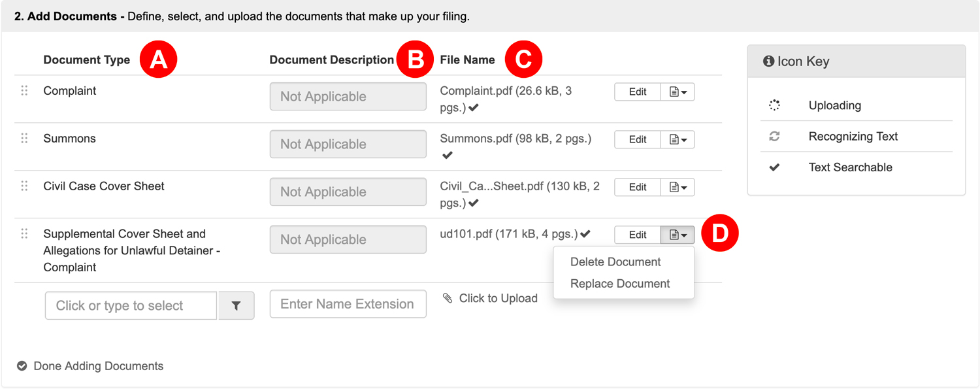Click the filter funnel icon for document type
980x389 pixels.
click(236, 306)
